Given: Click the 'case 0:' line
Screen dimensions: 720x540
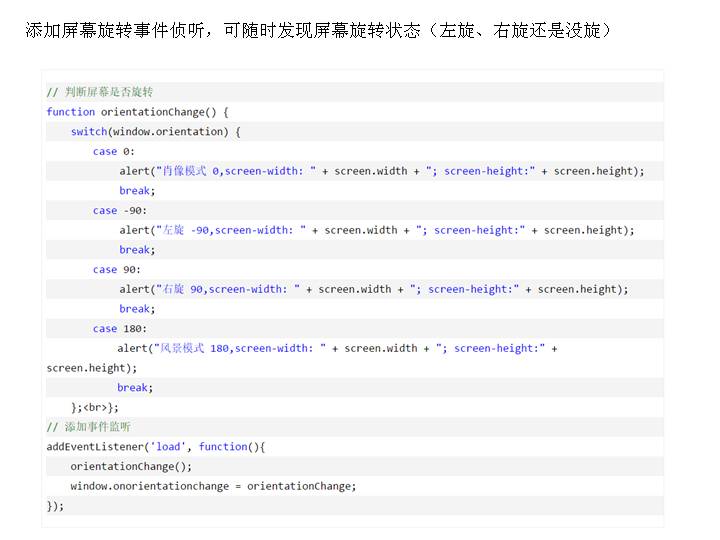Looking at the screenshot, I should point(113,151).
